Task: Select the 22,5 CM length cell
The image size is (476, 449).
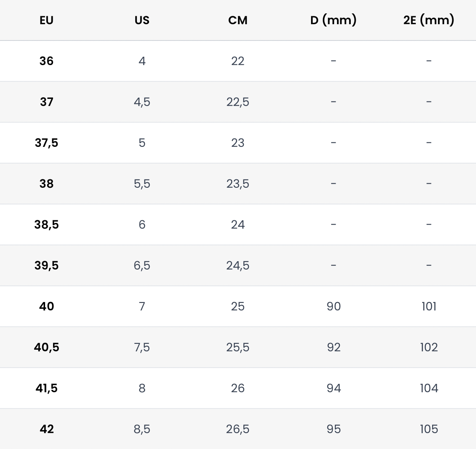Action: coord(238,102)
